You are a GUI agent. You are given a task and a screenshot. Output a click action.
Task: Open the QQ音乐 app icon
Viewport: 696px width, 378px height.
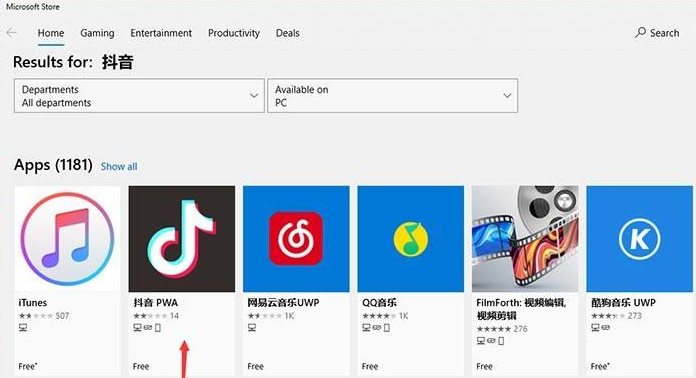(411, 239)
